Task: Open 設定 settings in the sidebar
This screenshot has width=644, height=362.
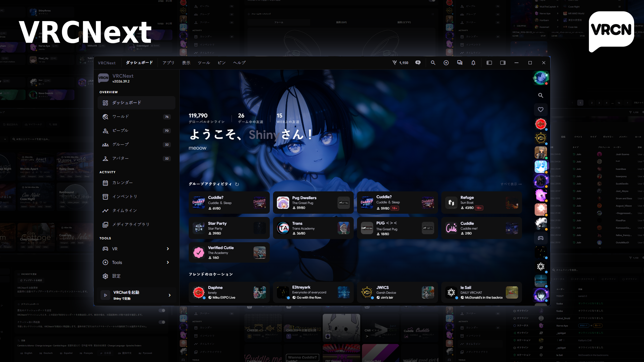Action: (x=136, y=276)
